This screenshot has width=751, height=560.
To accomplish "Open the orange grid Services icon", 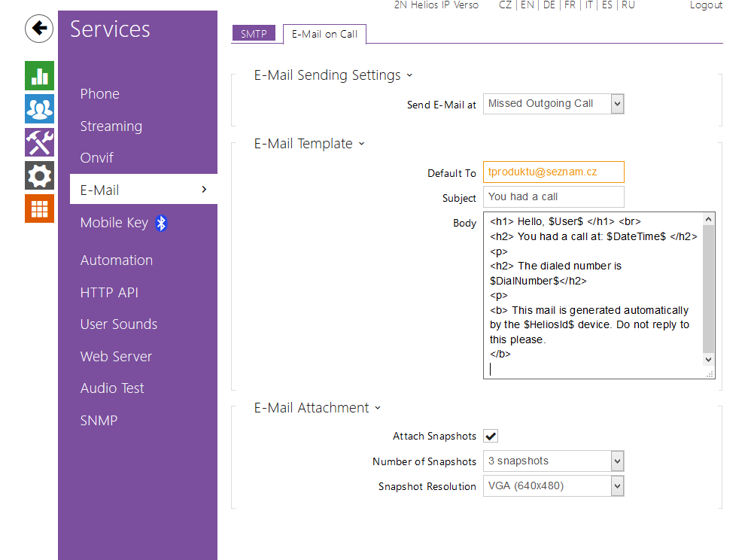I will tap(39, 208).
